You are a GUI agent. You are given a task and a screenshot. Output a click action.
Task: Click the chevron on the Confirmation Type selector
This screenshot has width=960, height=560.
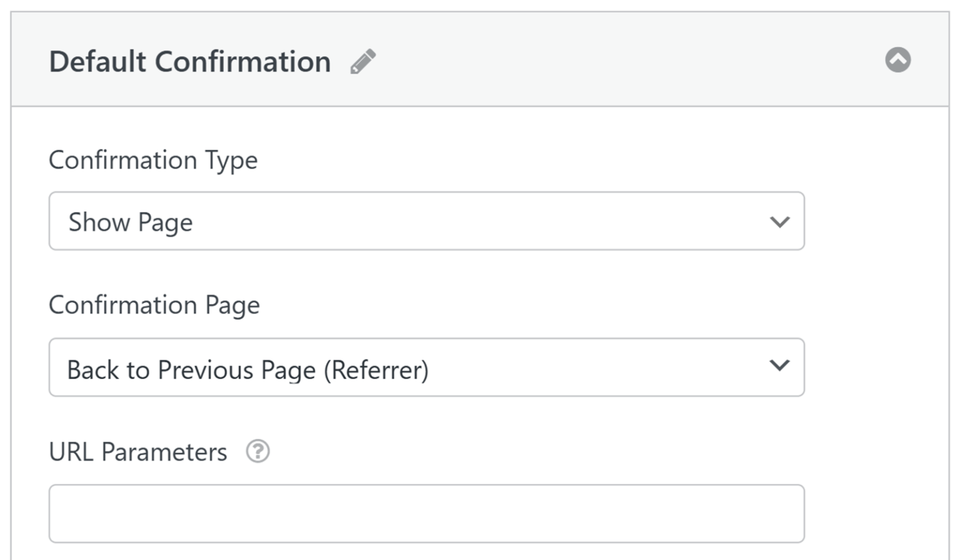779,221
